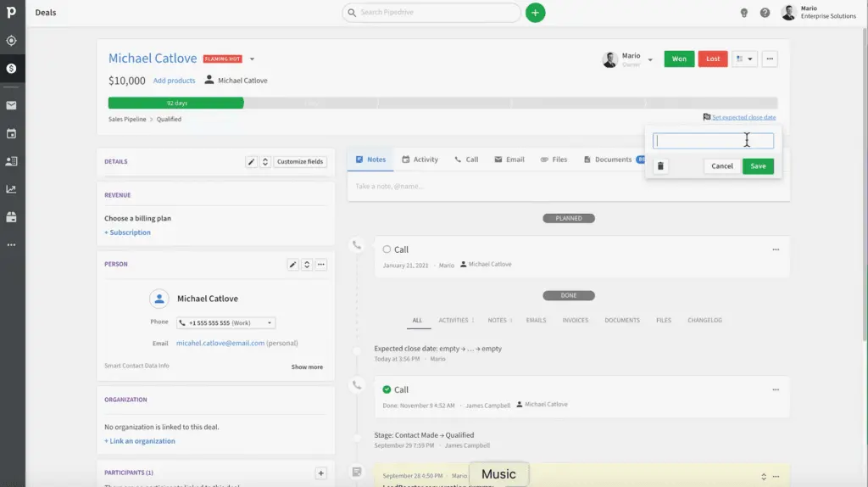Image resolution: width=868 pixels, height=487 pixels.
Task: Click micahel.catlove@email.com email link
Action: click(x=220, y=343)
